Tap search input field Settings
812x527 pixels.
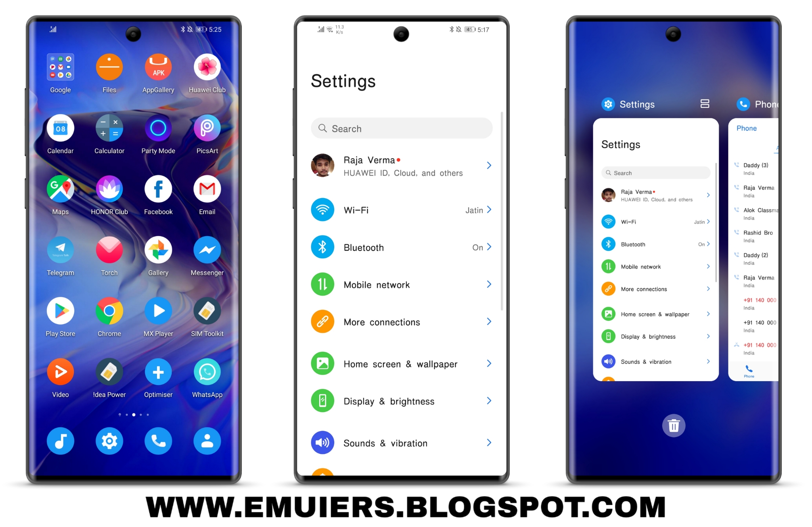coord(404,128)
